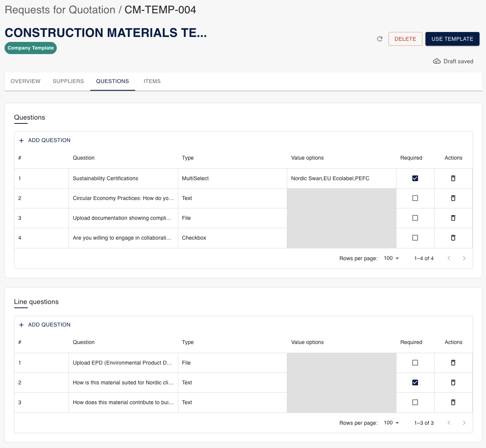Click the Draft saved cloud icon
This screenshot has height=448, width=486.
click(x=437, y=61)
